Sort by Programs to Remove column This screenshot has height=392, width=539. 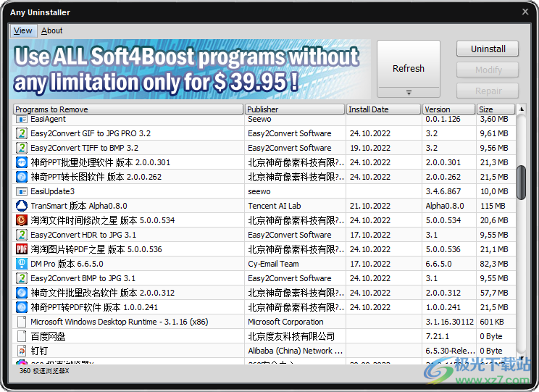coord(128,109)
